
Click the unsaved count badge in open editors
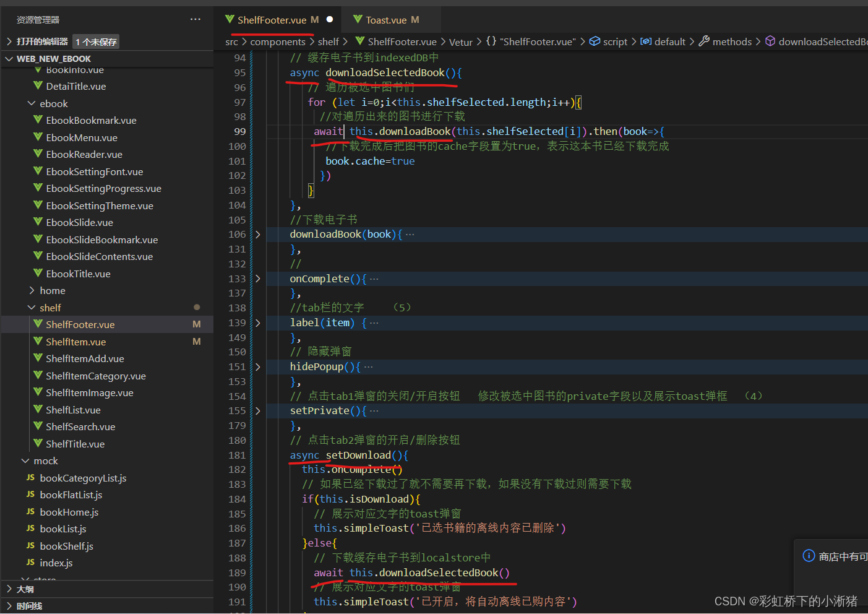pos(96,41)
